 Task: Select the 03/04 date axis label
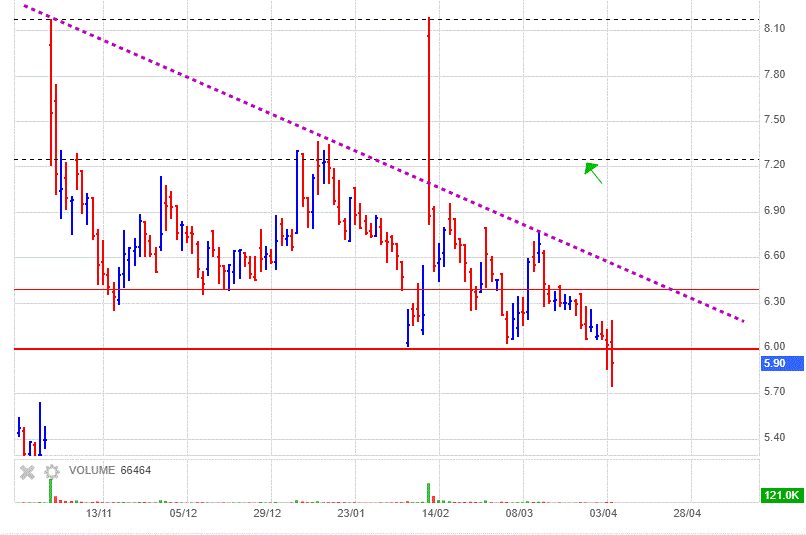(x=603, y=513)
